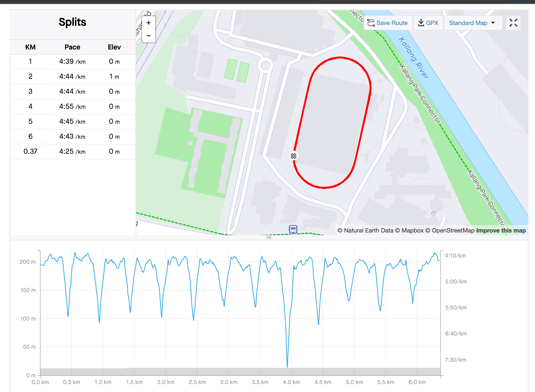Enter fullscreen map view

point(513,23)
